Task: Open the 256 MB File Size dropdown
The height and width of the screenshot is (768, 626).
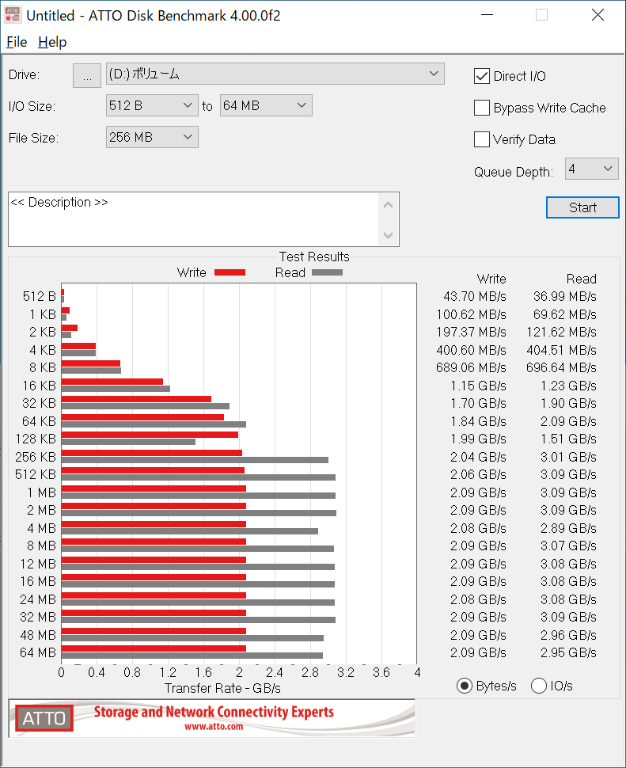Action: click(152, 137)
